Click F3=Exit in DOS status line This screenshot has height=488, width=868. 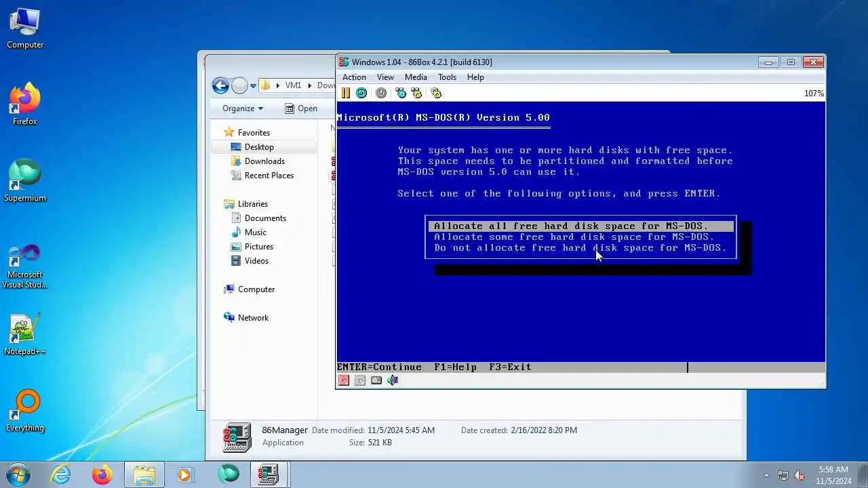(510, 367)
